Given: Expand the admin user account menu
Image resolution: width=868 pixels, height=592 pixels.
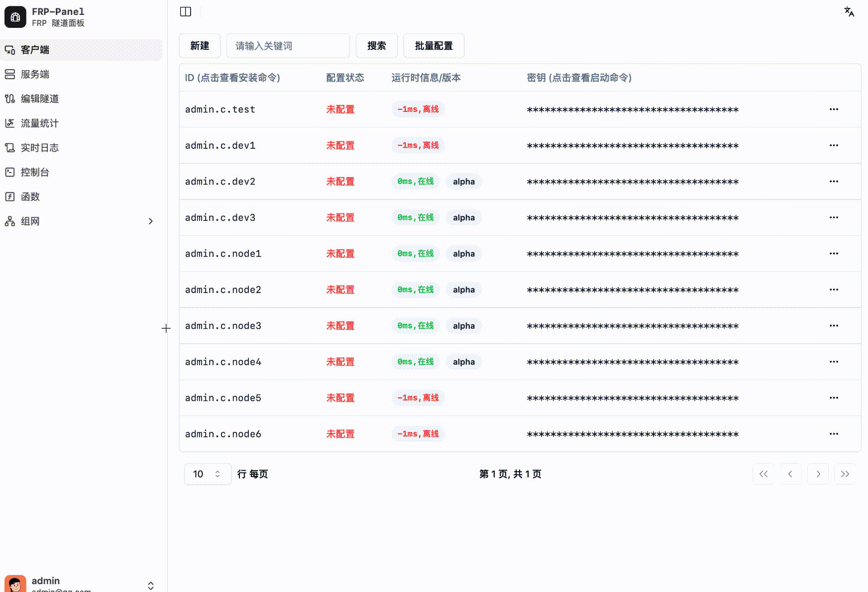Looking at the screenshot, I should coord(150,586).
